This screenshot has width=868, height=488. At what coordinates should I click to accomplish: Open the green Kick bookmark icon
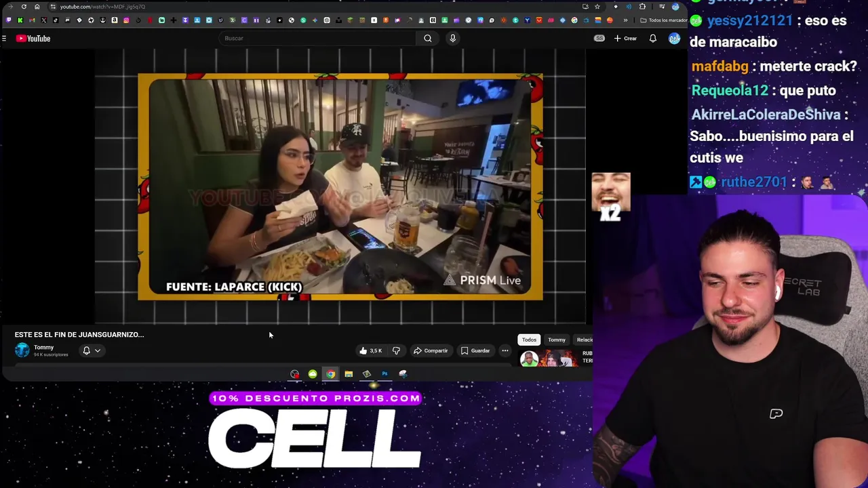pos(20,20)
